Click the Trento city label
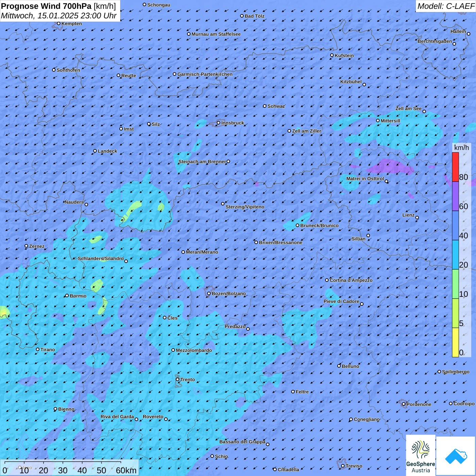The image size is (476, 476). click(x=188, y=379)
